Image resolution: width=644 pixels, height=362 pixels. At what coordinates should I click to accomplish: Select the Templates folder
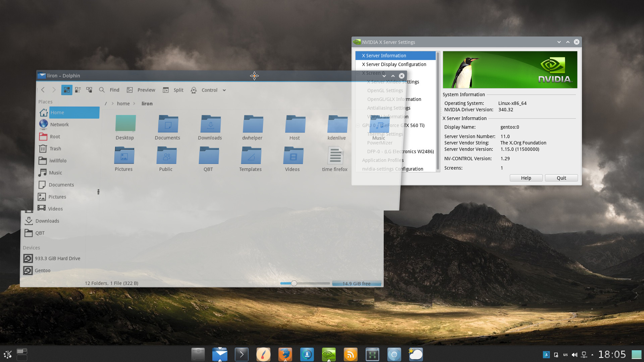point(251,159)
